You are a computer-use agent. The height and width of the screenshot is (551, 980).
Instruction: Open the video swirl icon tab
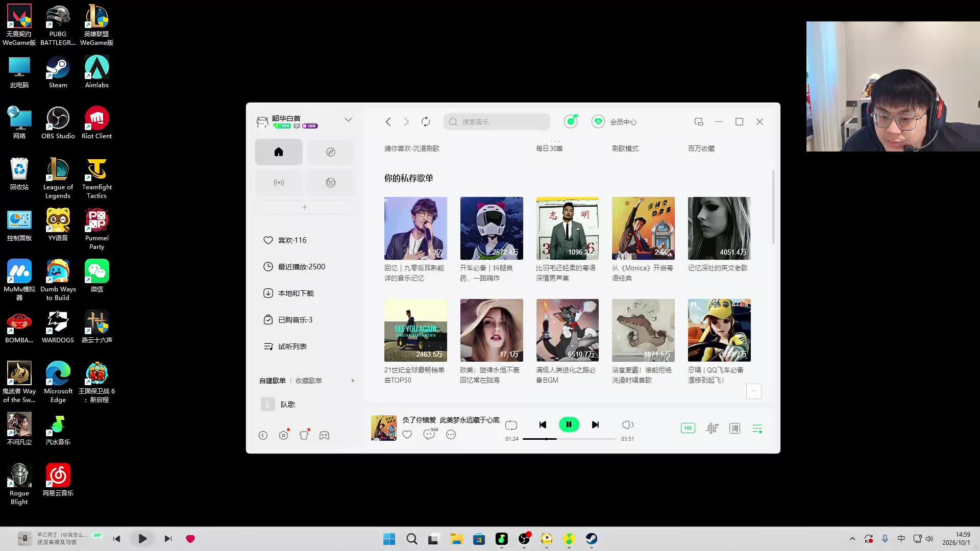pyautogui.click(x=331, y=183)
